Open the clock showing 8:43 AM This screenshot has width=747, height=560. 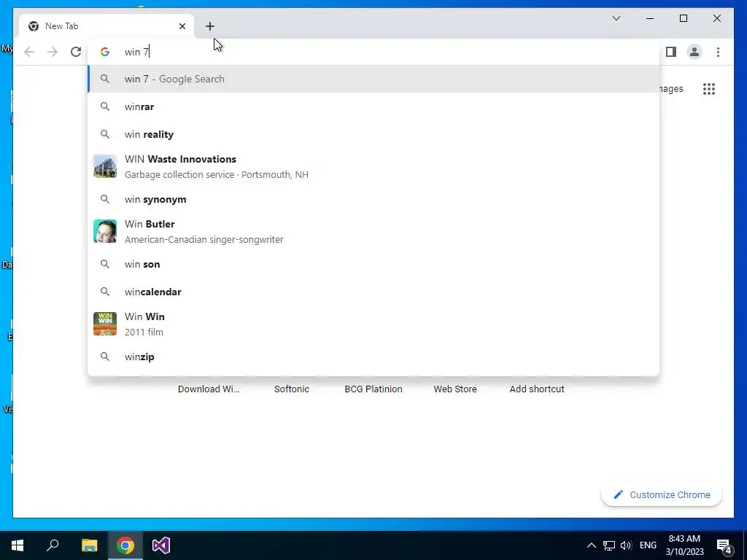click(x=684, y=545)
